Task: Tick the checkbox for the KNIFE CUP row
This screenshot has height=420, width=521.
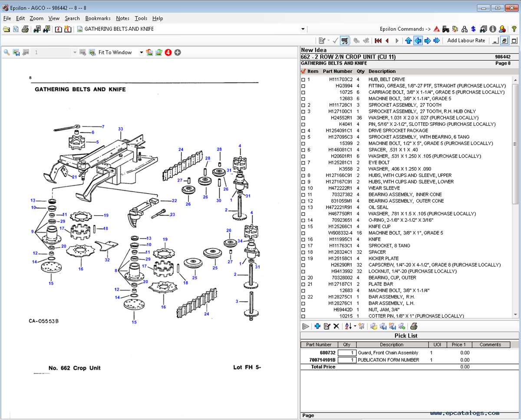Action: click(x=303, y=226)
